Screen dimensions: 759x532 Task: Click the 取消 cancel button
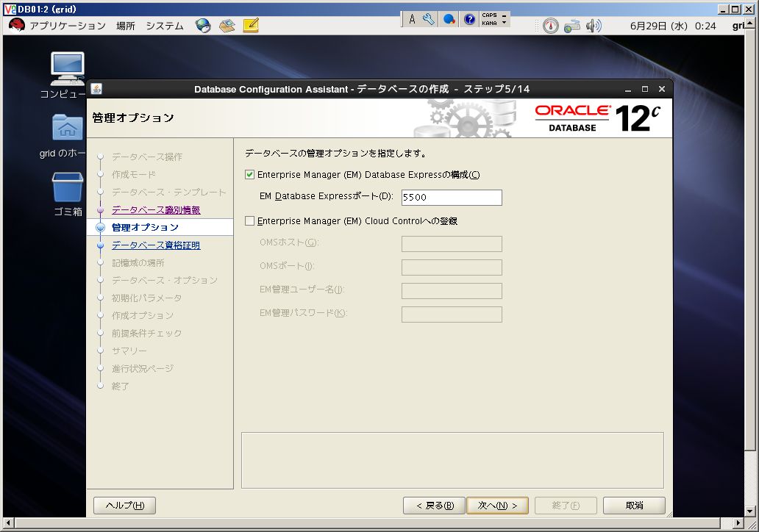click(x=634, y=506)
